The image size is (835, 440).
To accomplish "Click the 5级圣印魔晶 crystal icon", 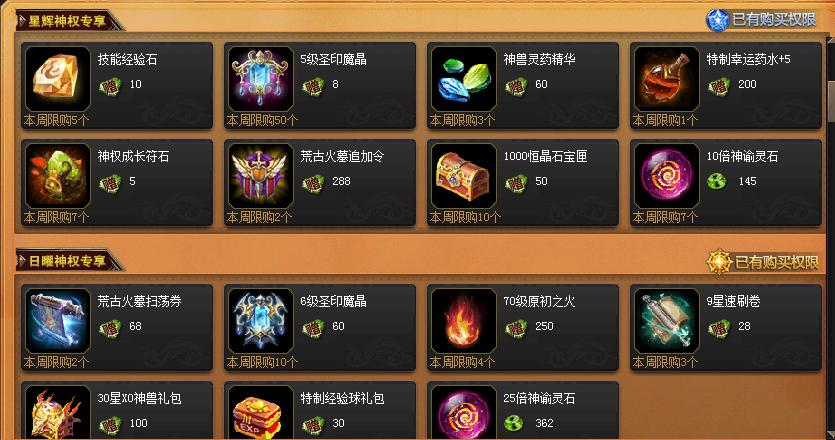I will (261, 79).
